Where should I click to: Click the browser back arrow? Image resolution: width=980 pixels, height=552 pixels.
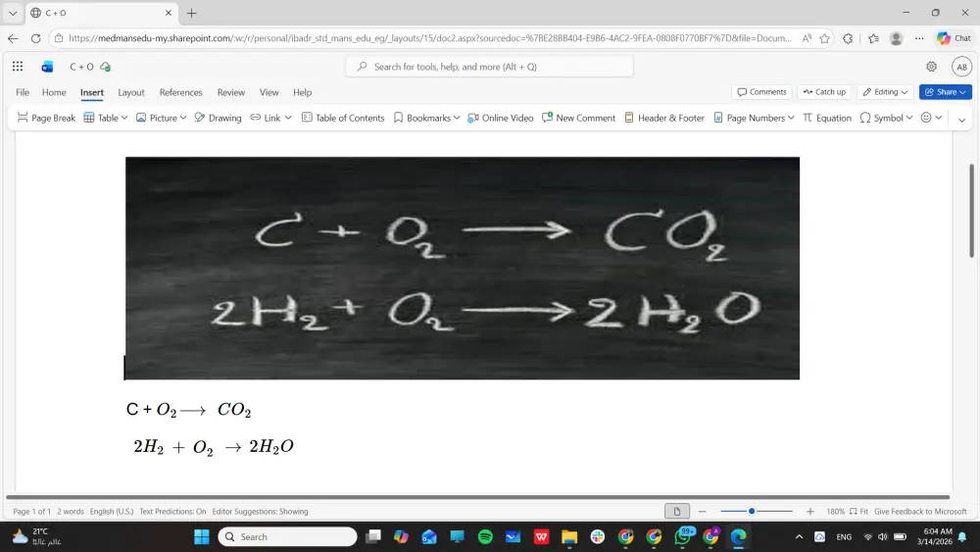click(x=13, y=38)
